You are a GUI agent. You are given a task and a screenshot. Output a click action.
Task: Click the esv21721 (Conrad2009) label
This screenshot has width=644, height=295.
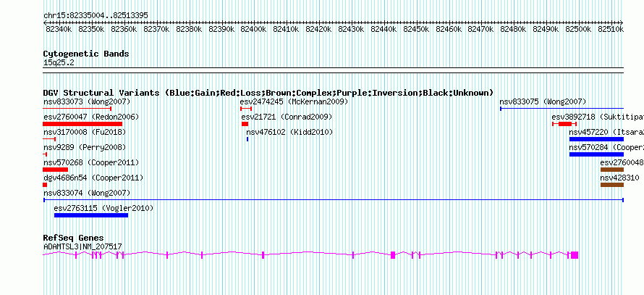point(287,117)
